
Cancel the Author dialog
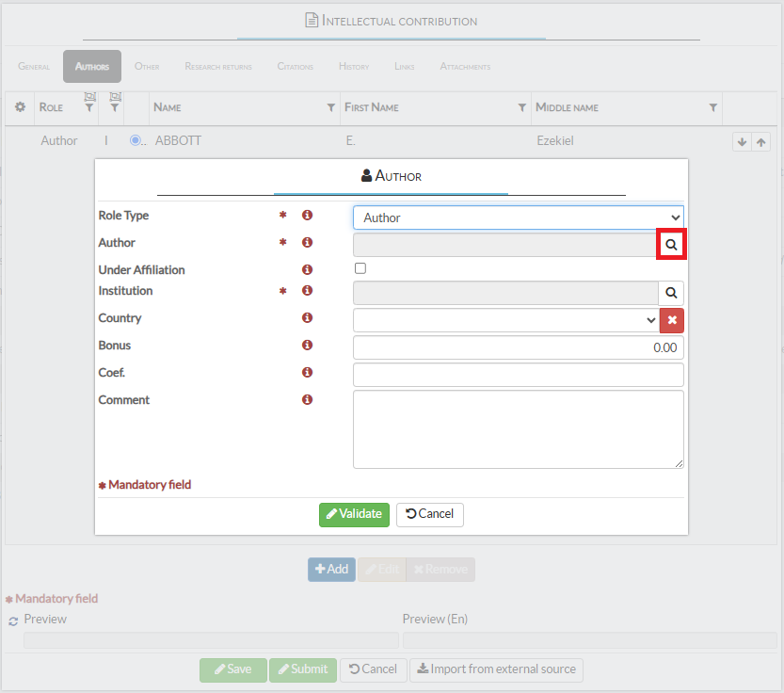tap(429, 514)
